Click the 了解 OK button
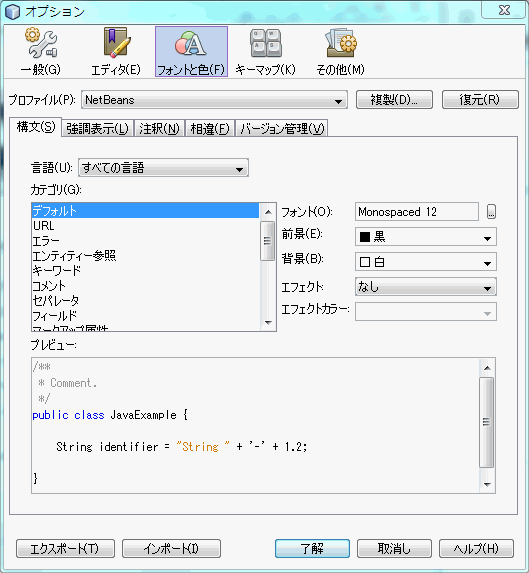 [x=312, y=549]
